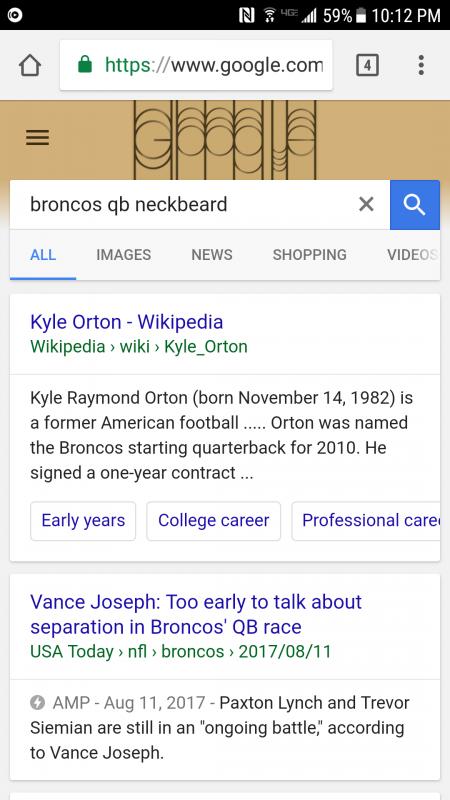The height and width of the screenshot is (800, 450).
Task: Open Chrome's three-dot overflow menu
Action: click(421, 65)
